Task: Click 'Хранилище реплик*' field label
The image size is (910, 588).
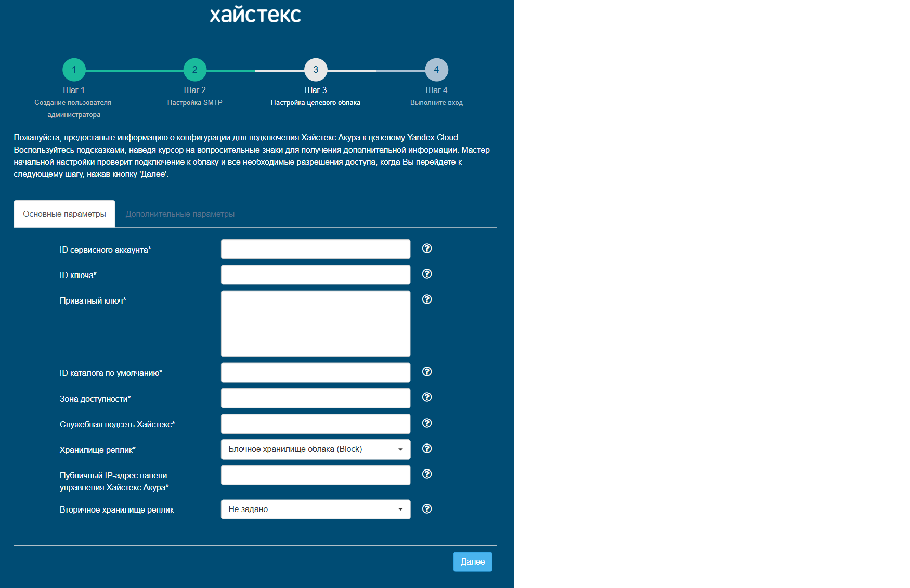Action: click(x=98, y=450)
